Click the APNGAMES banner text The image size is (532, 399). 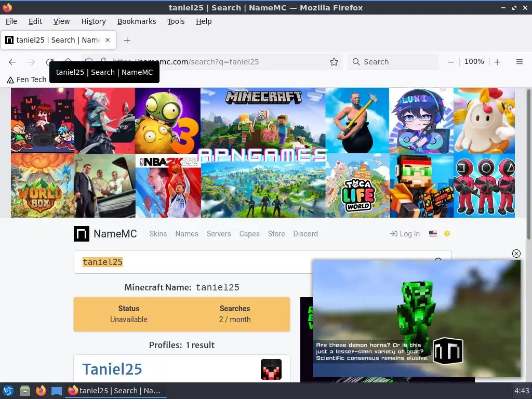tap(262, 155)
